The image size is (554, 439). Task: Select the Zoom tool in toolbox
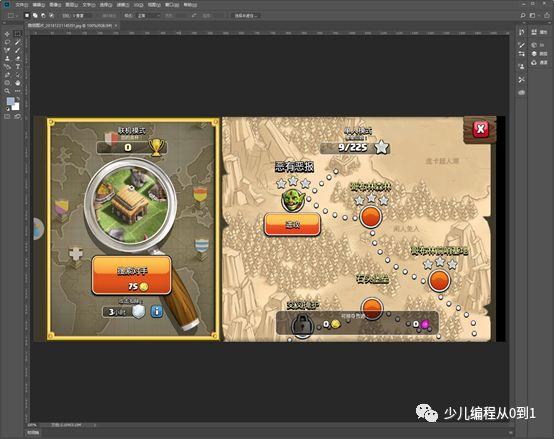point(7,91)
